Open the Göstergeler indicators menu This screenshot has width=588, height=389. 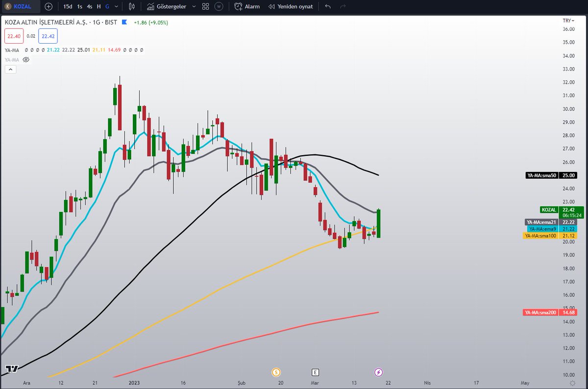(x=167, y=7)
